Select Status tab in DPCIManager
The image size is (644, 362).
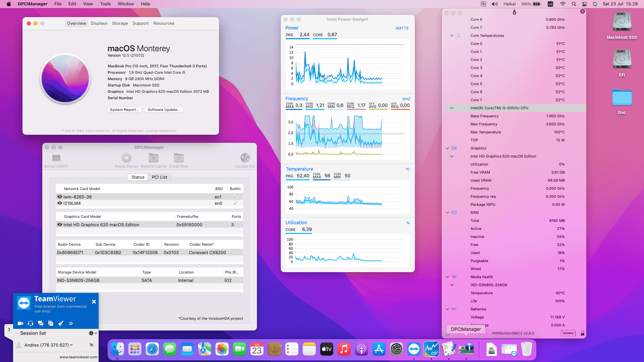pyautogui.click(x=138, y=177)
